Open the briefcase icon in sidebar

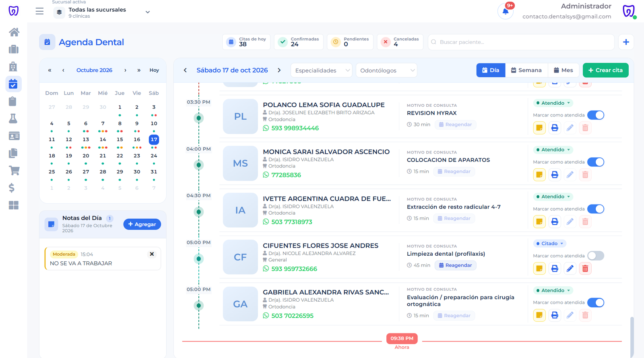pyautogui.click(x=14, y=50)
